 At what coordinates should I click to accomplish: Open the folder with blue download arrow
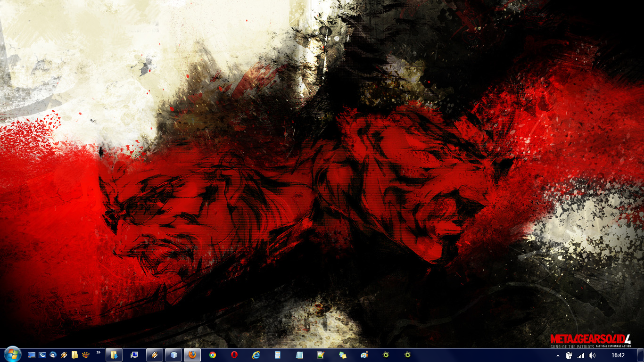(114, 355)
